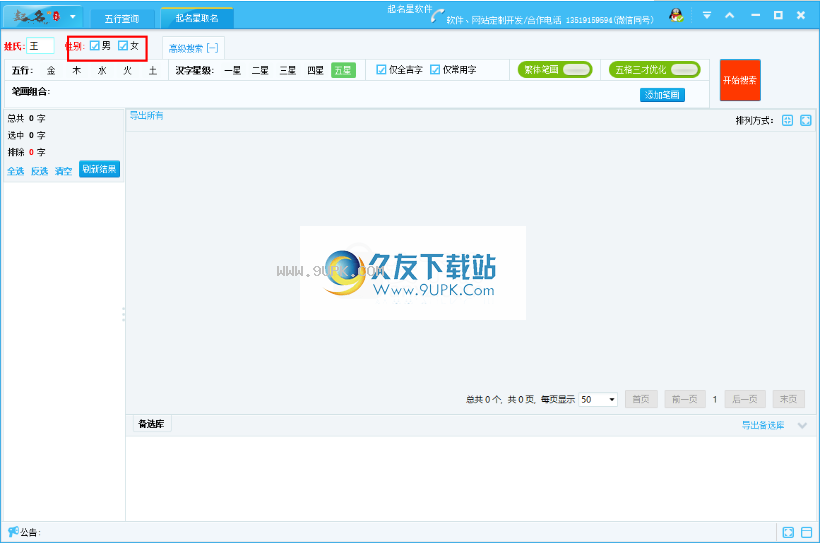Expand the 备选库 panel chevron

tap(802, 425)
